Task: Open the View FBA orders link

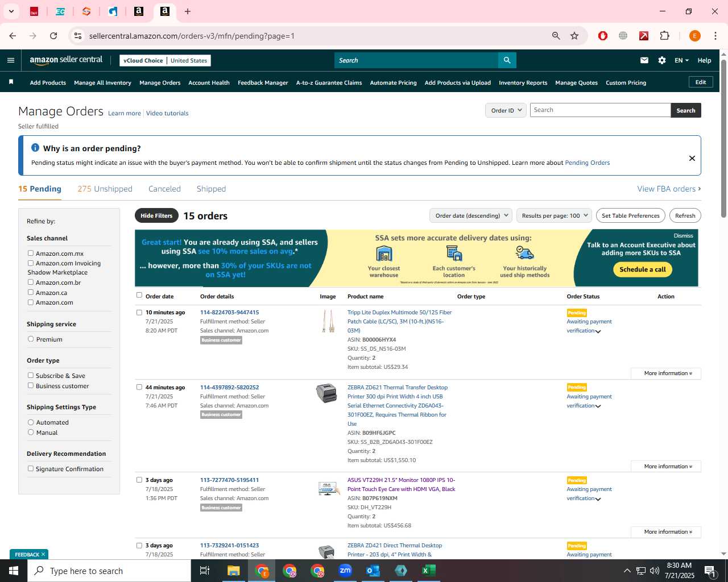Action: coord(669,189)
